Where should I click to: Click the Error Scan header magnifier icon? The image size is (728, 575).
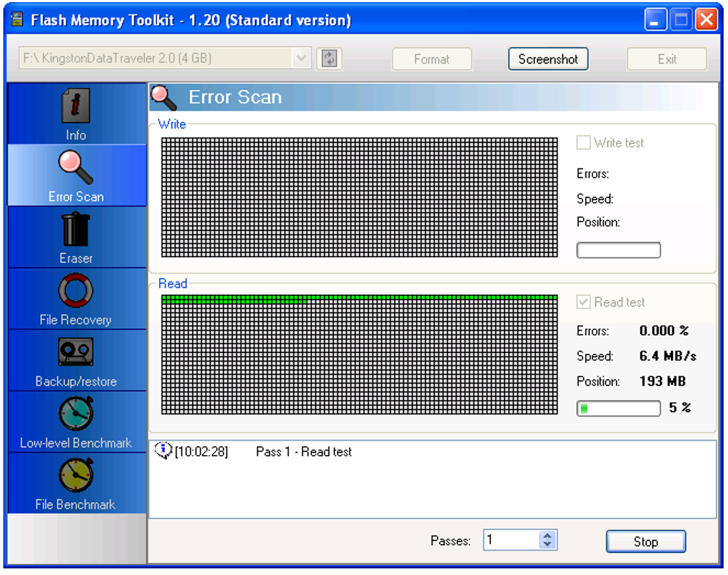[x=164, y=98]
